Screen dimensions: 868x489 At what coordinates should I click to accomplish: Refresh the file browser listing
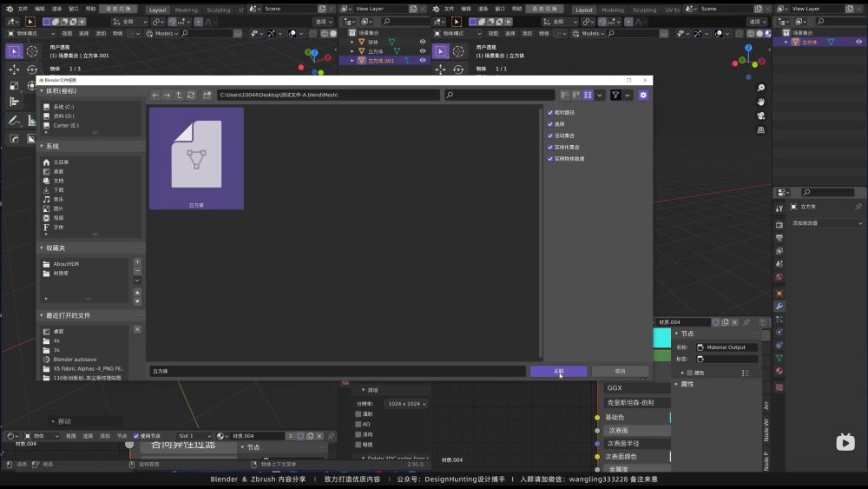click(x=191, y=96)
